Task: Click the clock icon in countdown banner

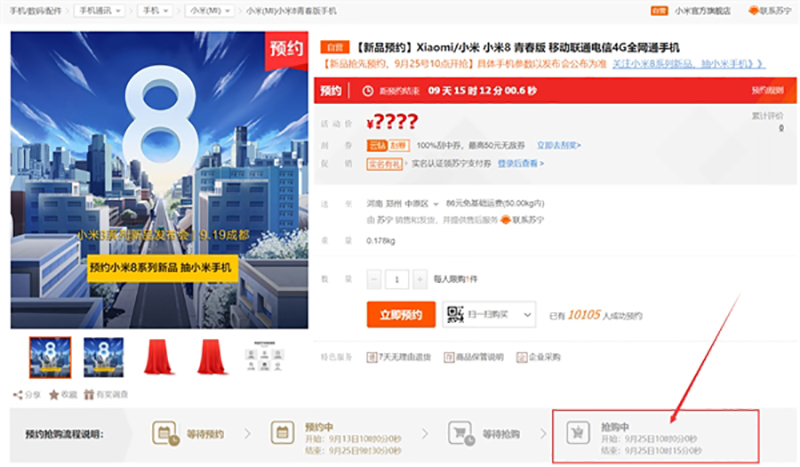Action: [367, 91]
